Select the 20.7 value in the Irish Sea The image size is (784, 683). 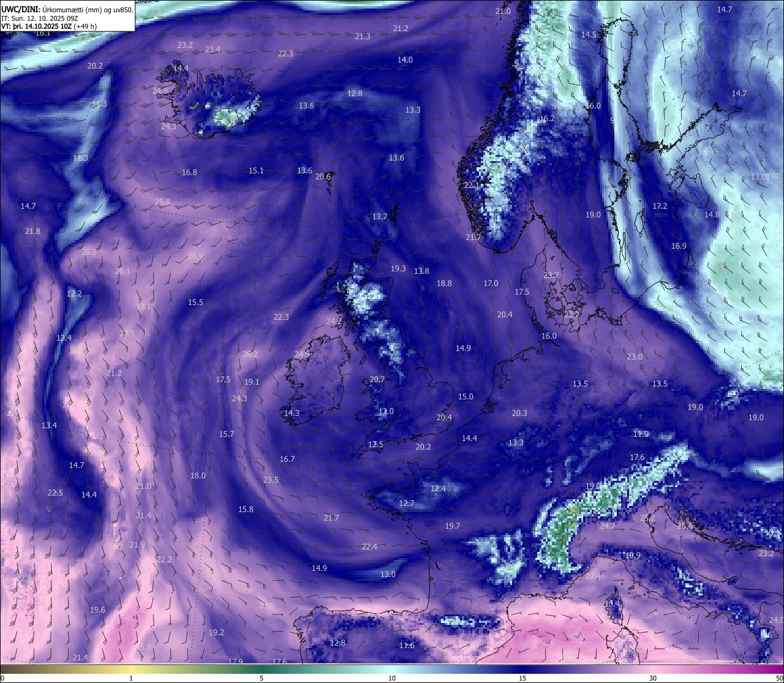click(377, 380)
